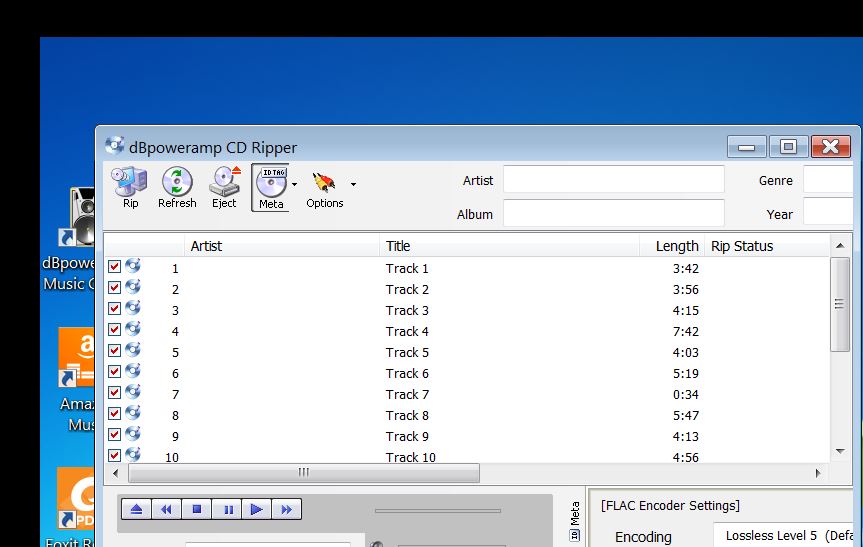Click the playback seek slider

[x=437, y=511]
